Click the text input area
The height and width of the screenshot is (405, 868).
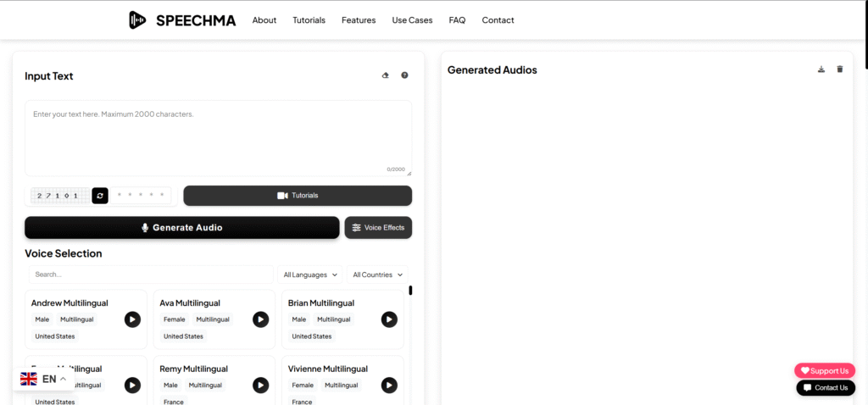(218, 138)
